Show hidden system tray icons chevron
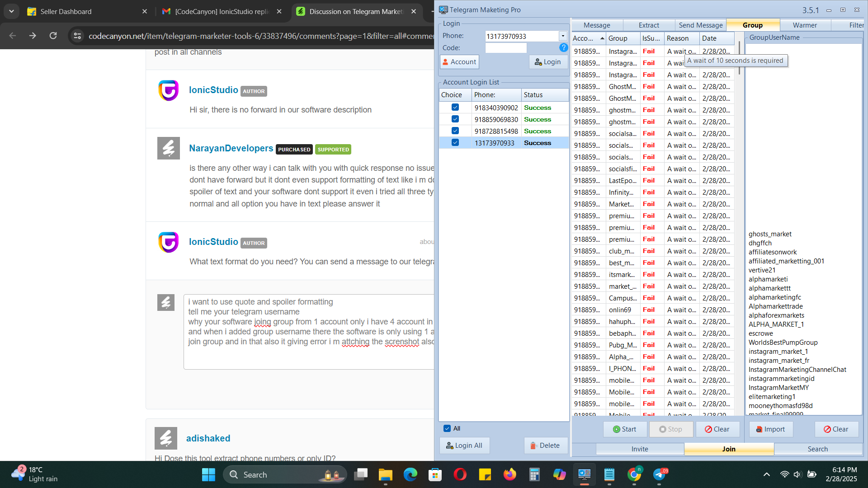Screen dimensions: 868x488 coord(767,474)
